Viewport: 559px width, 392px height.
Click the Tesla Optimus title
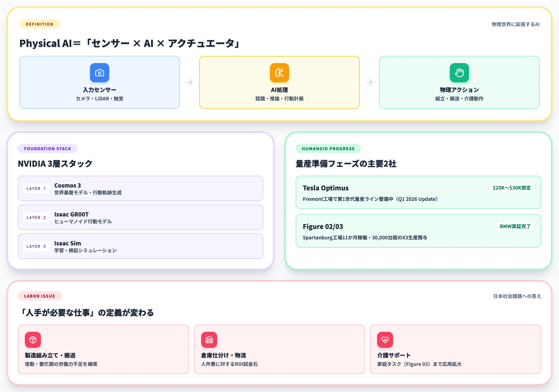tap(325, 188)
